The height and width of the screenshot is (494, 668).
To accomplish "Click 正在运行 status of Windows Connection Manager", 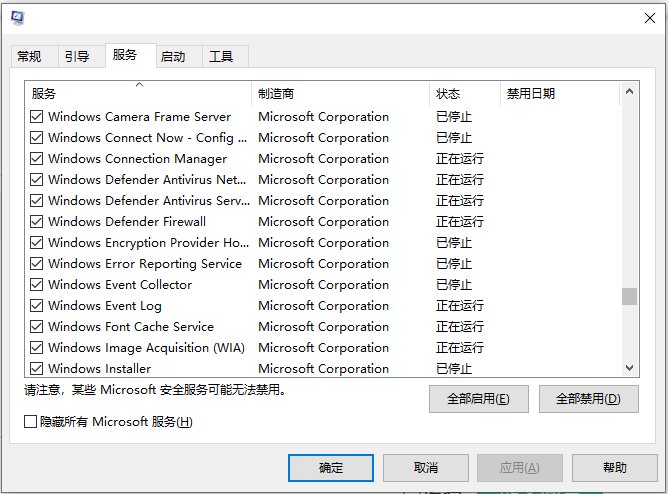I will [460, 159].
